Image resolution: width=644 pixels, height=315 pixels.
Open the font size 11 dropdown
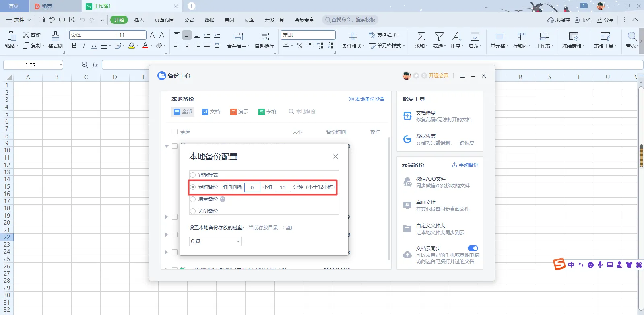(144, 35)
